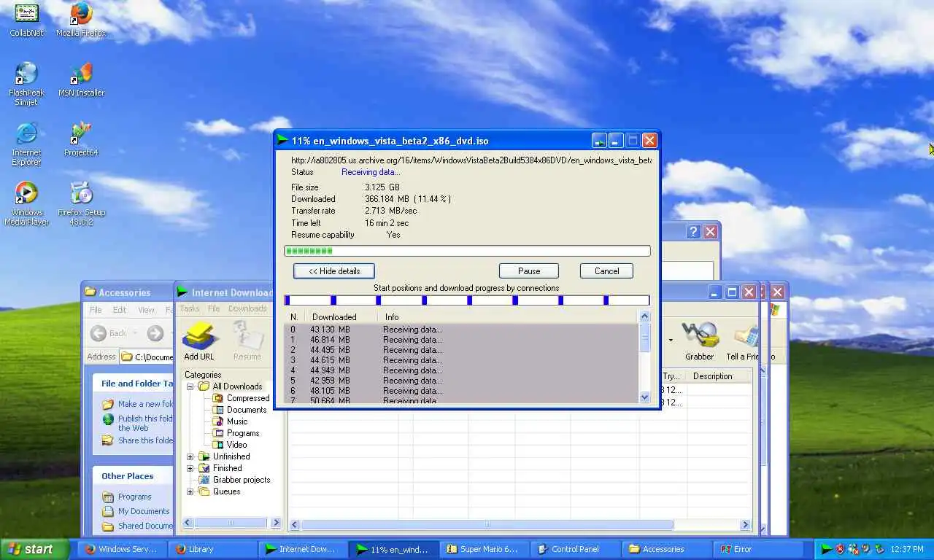Click the Back arrow in Accessories window
Screen dimensions: 934x560
pyautogui.click(x=99, y=333)
